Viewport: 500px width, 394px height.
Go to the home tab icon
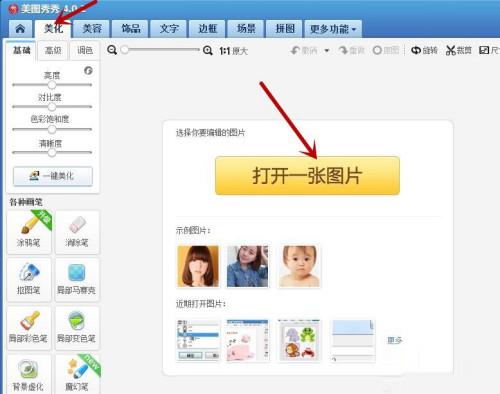point(20,29)
